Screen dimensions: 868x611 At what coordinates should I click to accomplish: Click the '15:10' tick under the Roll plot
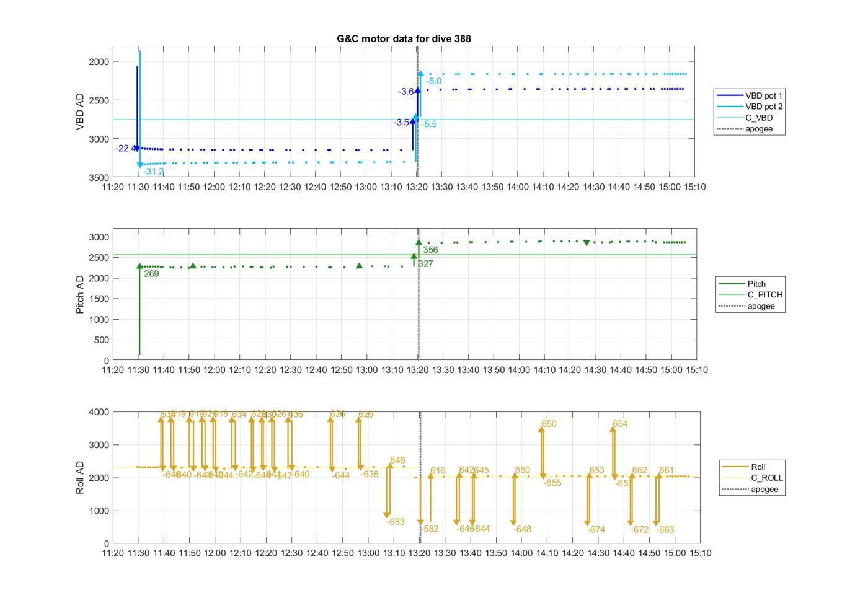(x=701, y=553)
